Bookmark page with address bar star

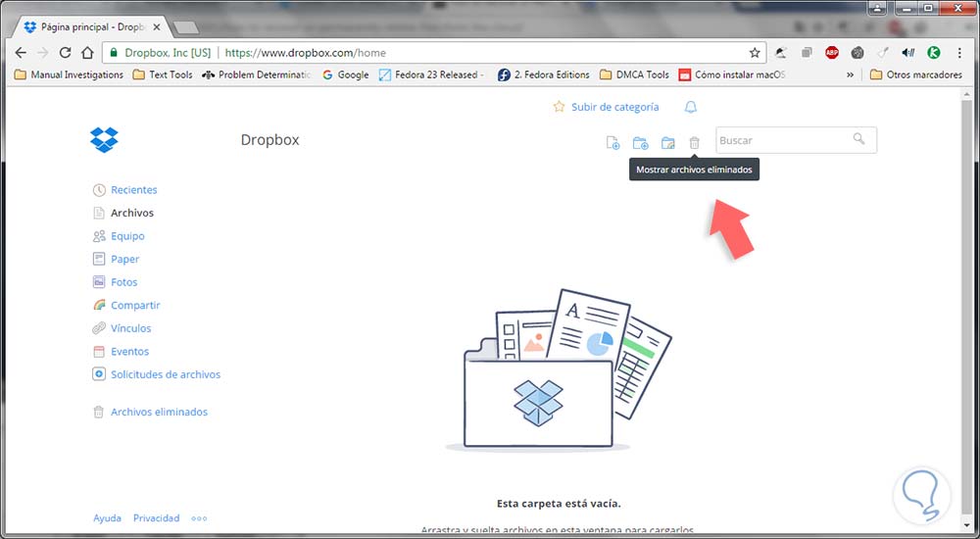point(755,53)
